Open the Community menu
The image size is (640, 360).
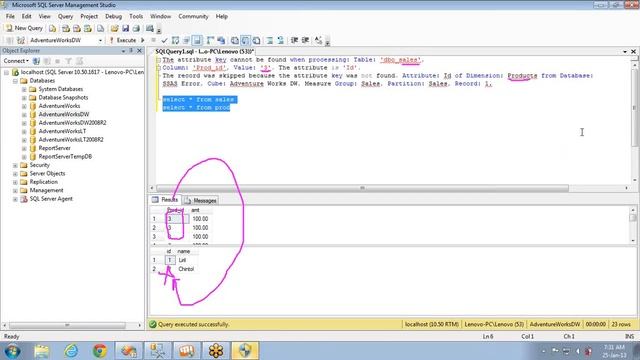pyautogui.click(x=193, y=16)
